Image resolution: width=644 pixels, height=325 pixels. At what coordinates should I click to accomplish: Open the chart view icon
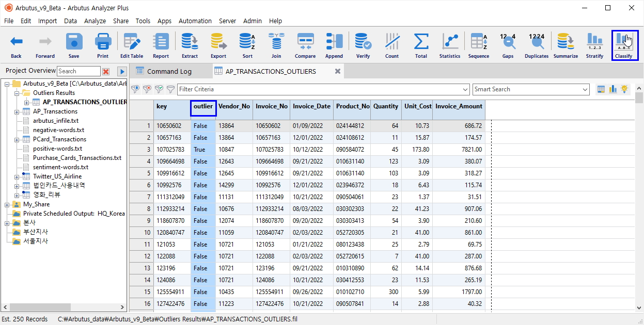click(x=613, y=89)
